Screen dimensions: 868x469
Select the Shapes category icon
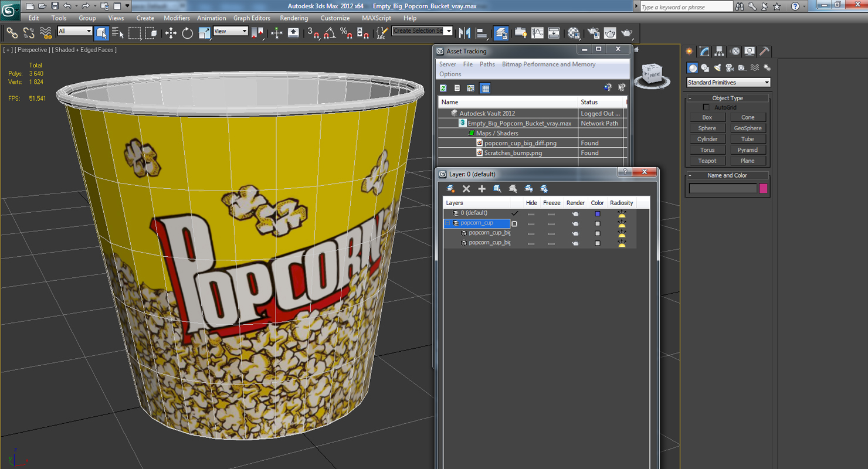point(705,68)
